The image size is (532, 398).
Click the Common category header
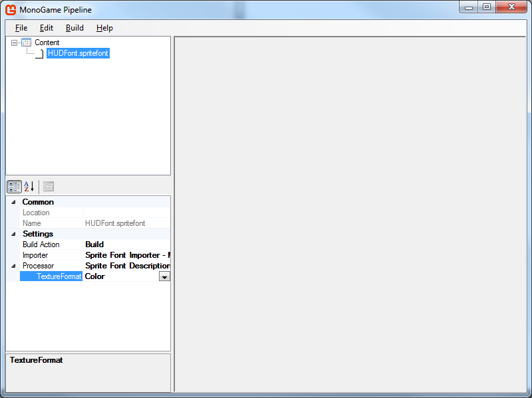click(x=38, y=202)
